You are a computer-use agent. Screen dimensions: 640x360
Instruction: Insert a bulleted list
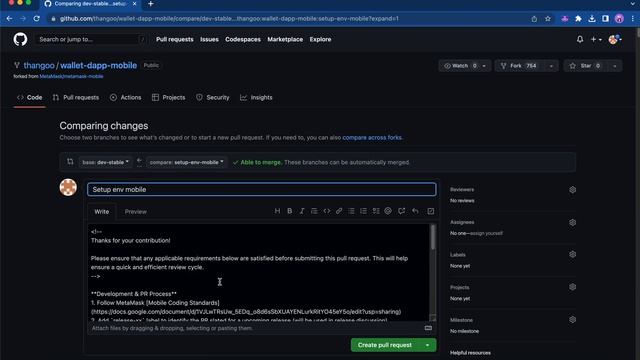[x=351, y=211]
